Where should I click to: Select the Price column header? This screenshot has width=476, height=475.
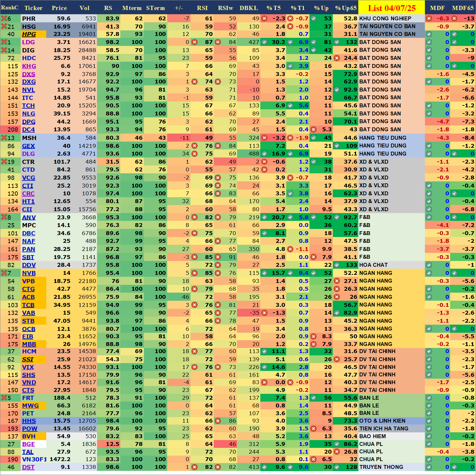coord(59,8)
